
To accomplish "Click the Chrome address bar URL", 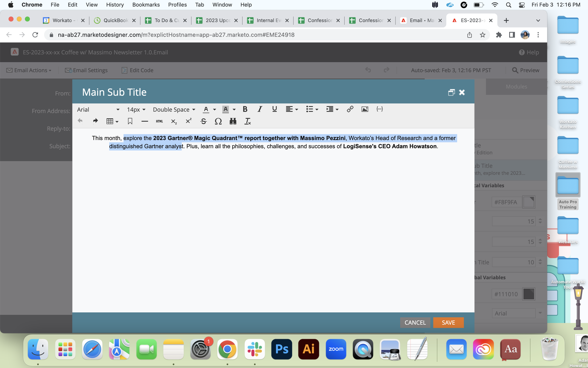I will pyautogui.click(x=176, y=35).
